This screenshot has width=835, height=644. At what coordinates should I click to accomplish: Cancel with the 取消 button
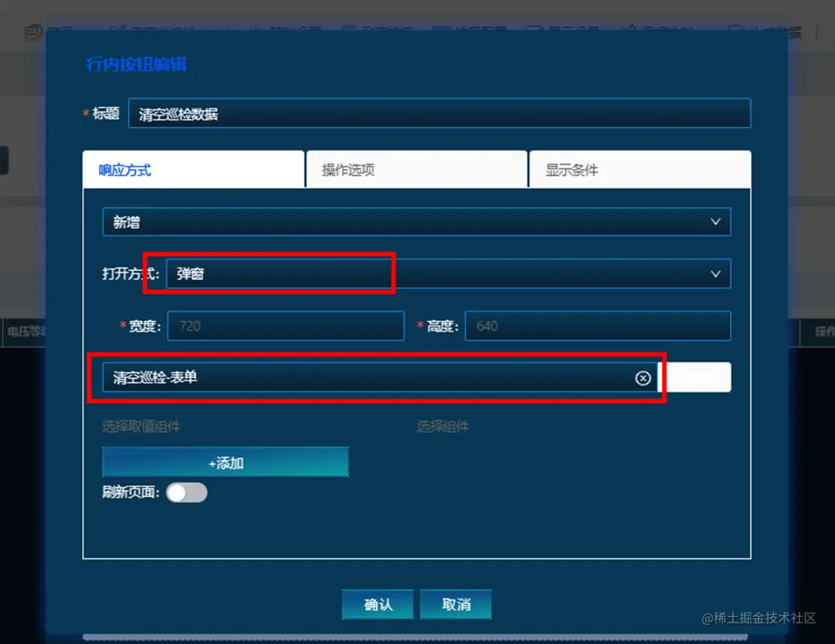456,604
